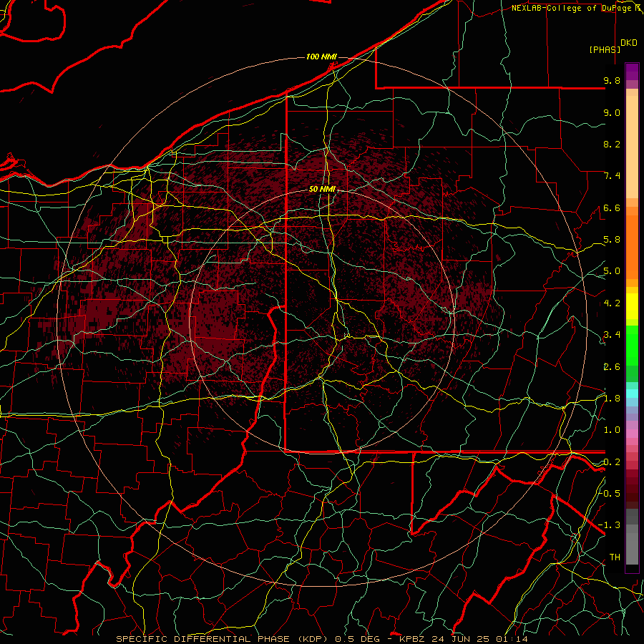Click the 5.0 scale value
The image size is (644, 644).
pos(612,271)
